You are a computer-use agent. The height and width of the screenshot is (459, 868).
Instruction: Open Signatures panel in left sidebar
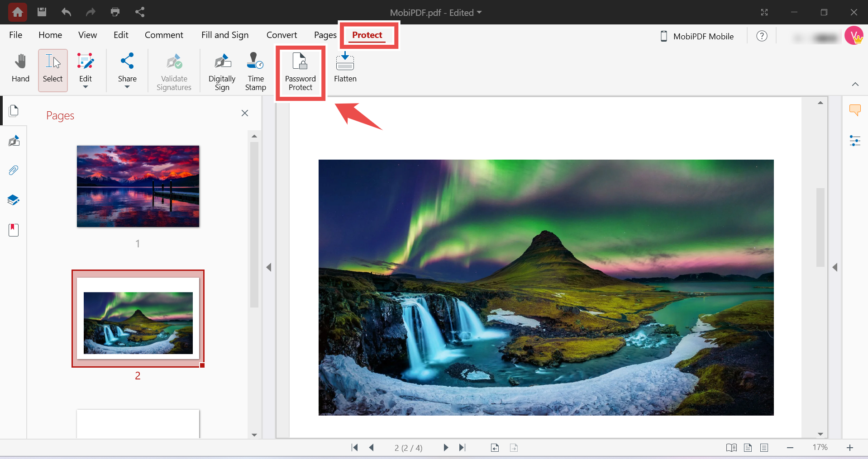(14, 141)
